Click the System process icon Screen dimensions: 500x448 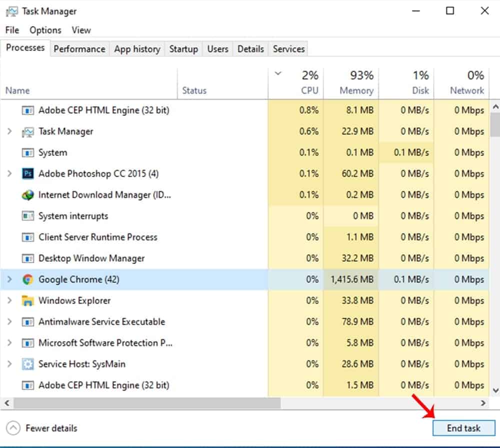pyautogui.click(x=27, y=153)
